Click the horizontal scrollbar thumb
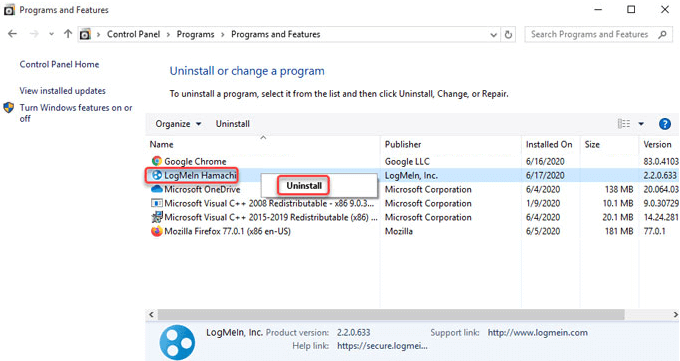 pos(391,315)
